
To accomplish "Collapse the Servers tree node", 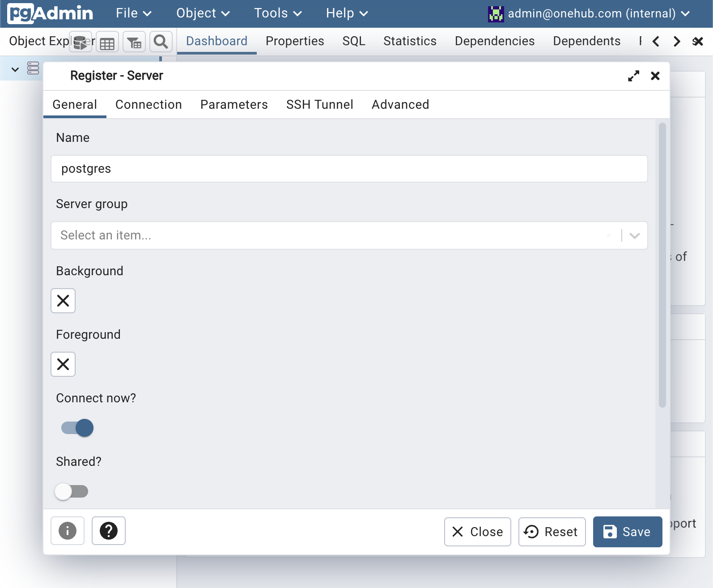I will pyautogui.click(x=15, y=69).
